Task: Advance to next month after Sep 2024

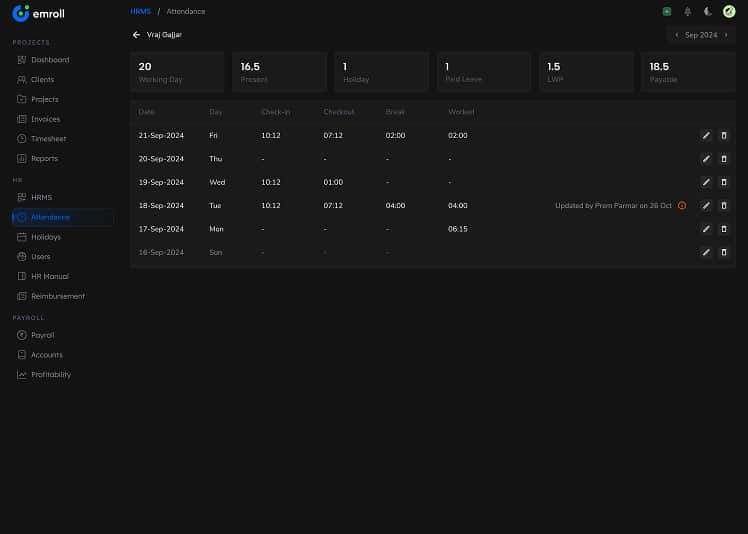Action: [x=726, y=35]
